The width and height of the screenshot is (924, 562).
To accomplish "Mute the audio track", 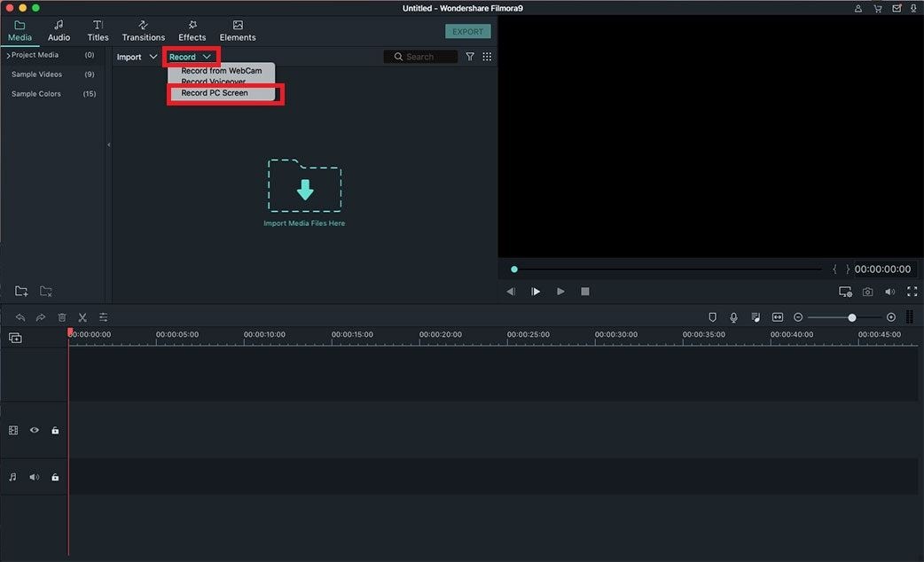I will click(x=35, y=477).
